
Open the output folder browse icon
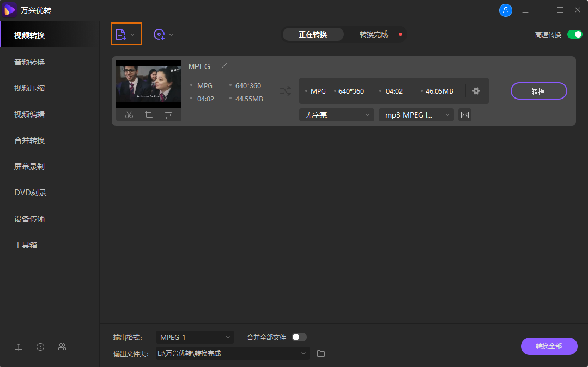coord(320,353)
